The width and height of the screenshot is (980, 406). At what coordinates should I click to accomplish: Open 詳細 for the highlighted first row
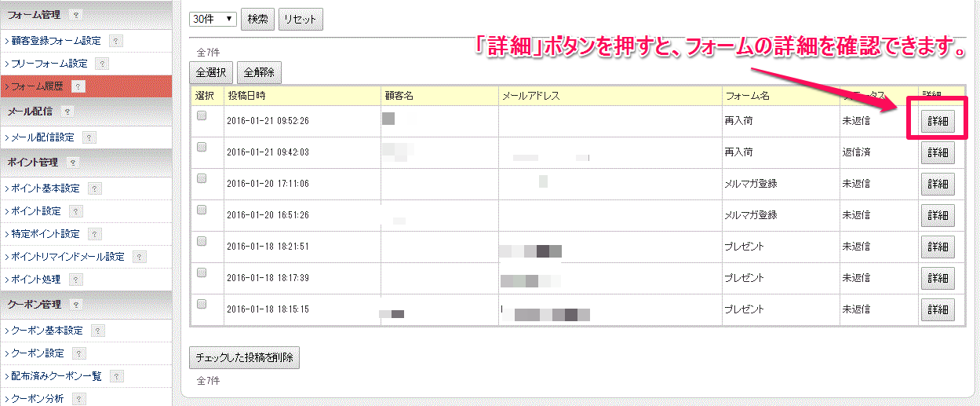pyautogui.click(x=937, y=122)
